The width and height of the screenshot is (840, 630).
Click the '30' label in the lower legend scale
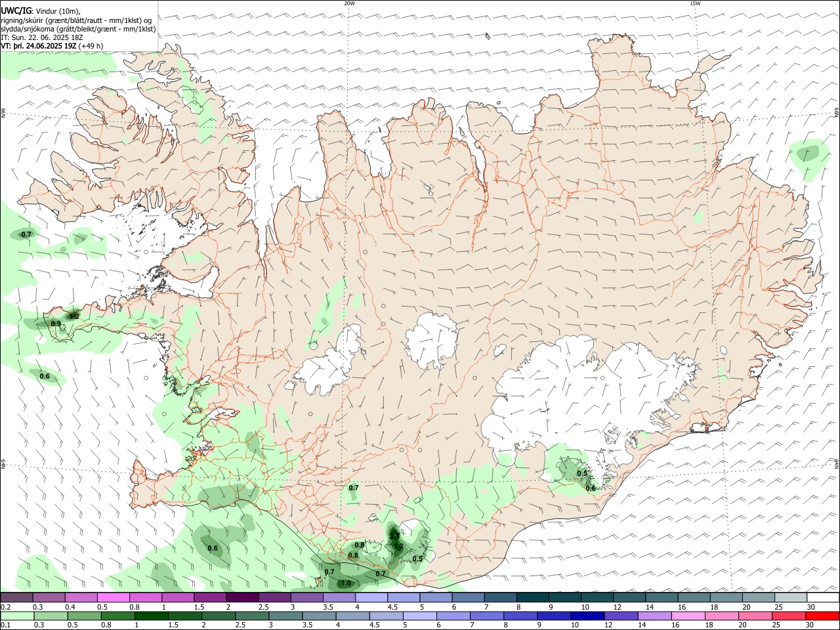click(810, 625)
